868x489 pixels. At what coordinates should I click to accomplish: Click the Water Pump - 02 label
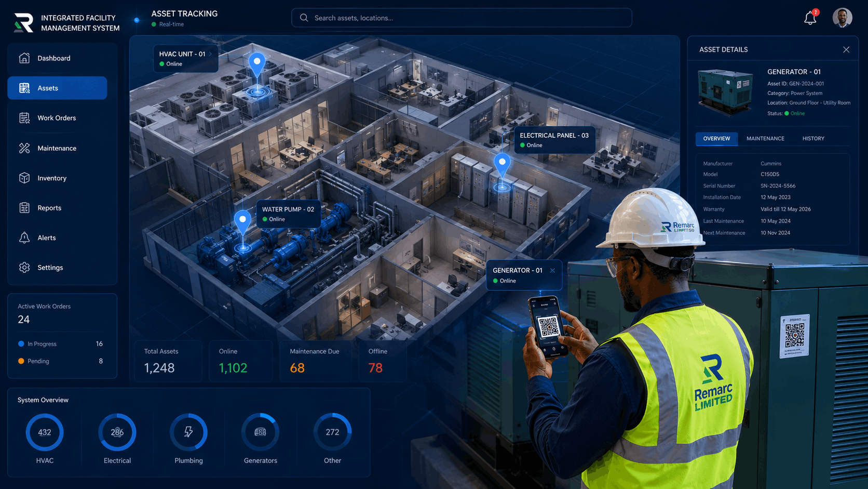tap(288, 209)
